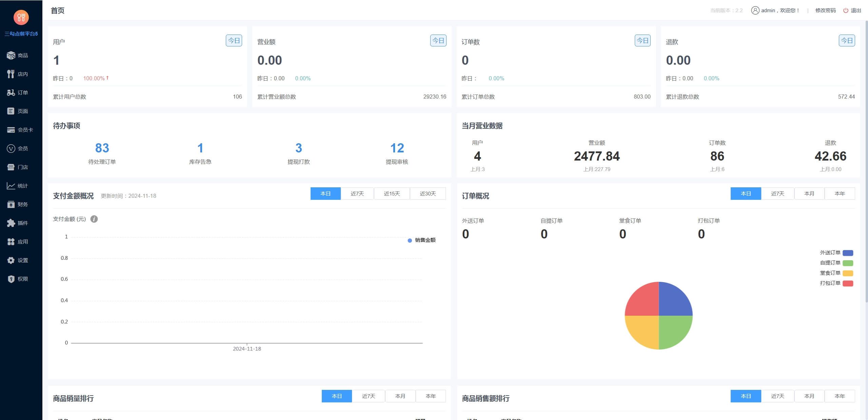Toggle 外送订单 in the pie chart legend
This screenshot has width=868, height=420.
pyautogui.click(x=830, y=252)
